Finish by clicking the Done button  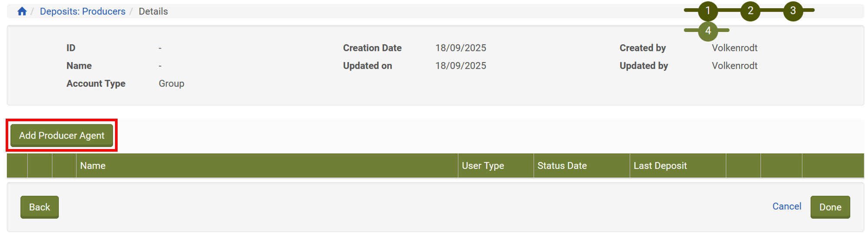830,207
